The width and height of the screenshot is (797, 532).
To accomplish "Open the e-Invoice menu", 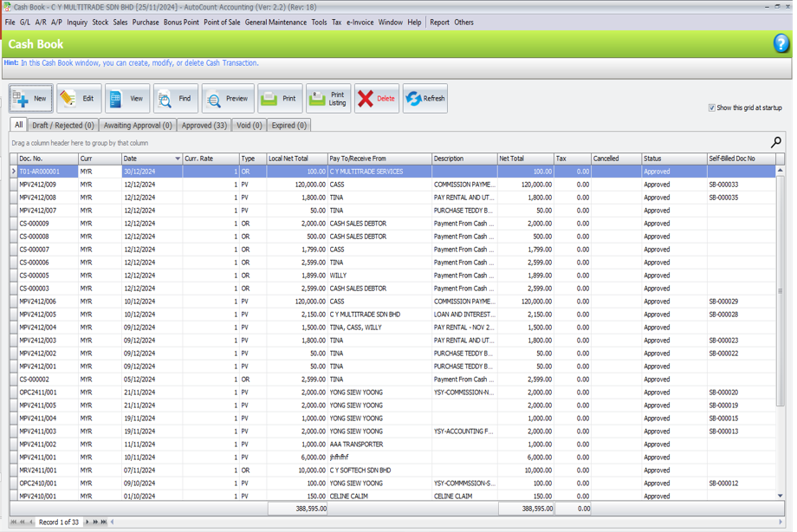I will (x=360, y=23).
